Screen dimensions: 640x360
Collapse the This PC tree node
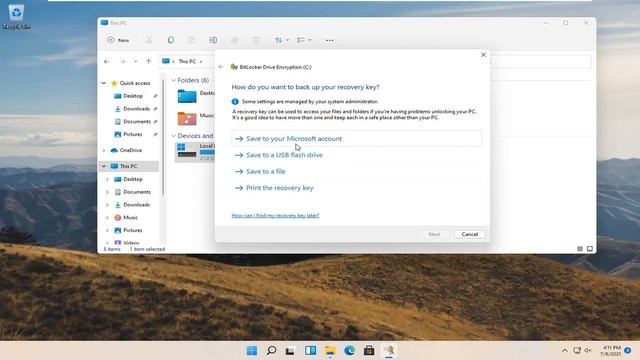(x=104, y=166)
